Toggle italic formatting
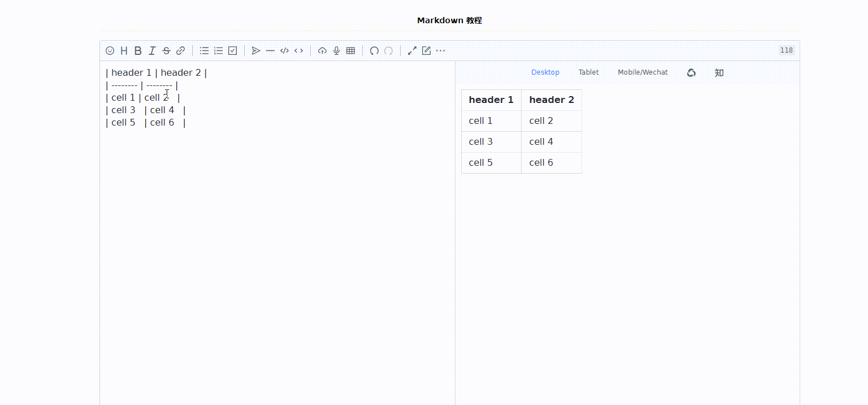 pos(152,51)
